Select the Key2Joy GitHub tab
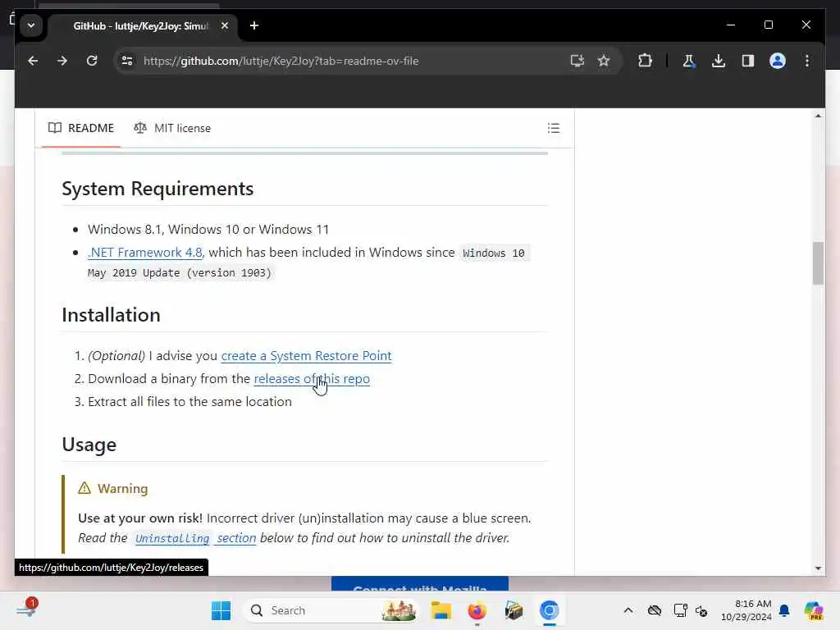This screenshot has height=630, width=840. tap(140, 25)
